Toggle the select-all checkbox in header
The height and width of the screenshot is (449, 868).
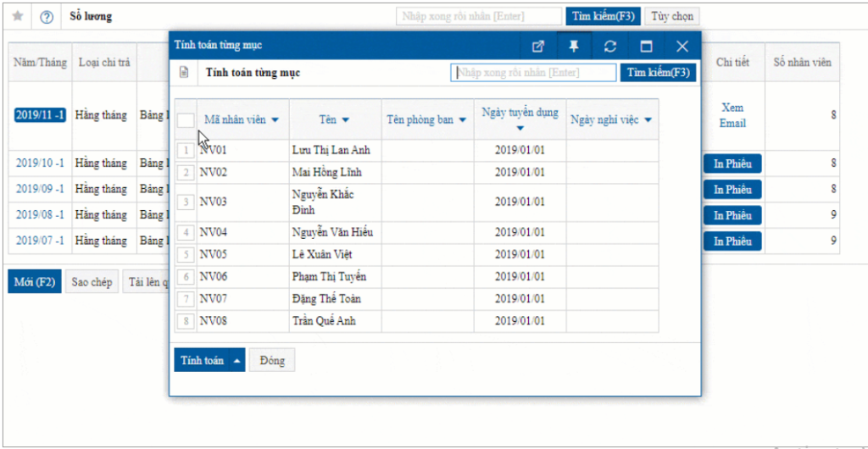point(186,120)
